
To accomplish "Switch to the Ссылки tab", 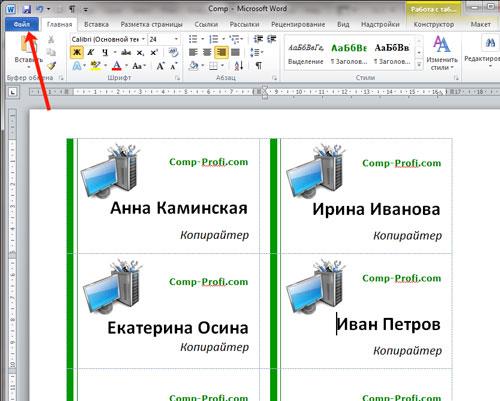I will [206, 24].
